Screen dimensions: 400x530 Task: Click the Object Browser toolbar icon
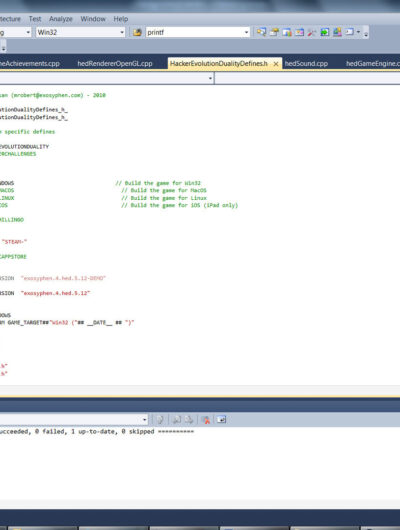287,32
